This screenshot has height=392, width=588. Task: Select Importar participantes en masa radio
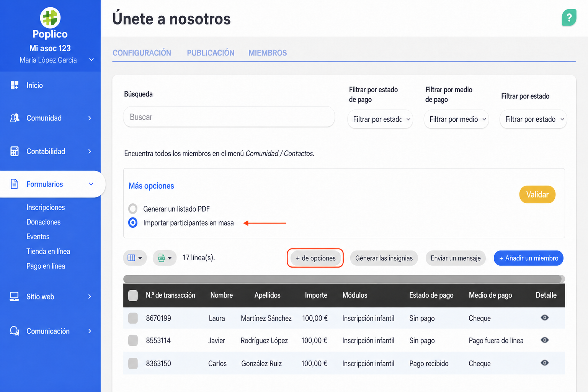point(133,222)
